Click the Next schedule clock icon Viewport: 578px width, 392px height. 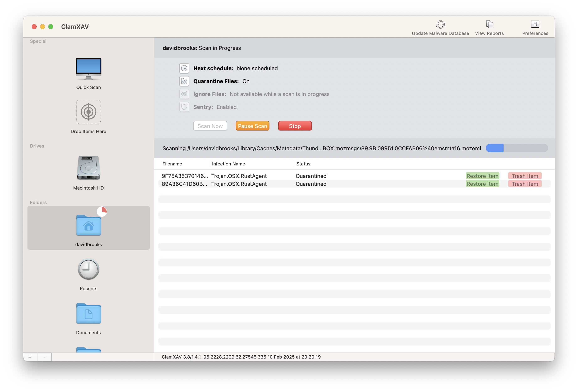click(184, 68)
